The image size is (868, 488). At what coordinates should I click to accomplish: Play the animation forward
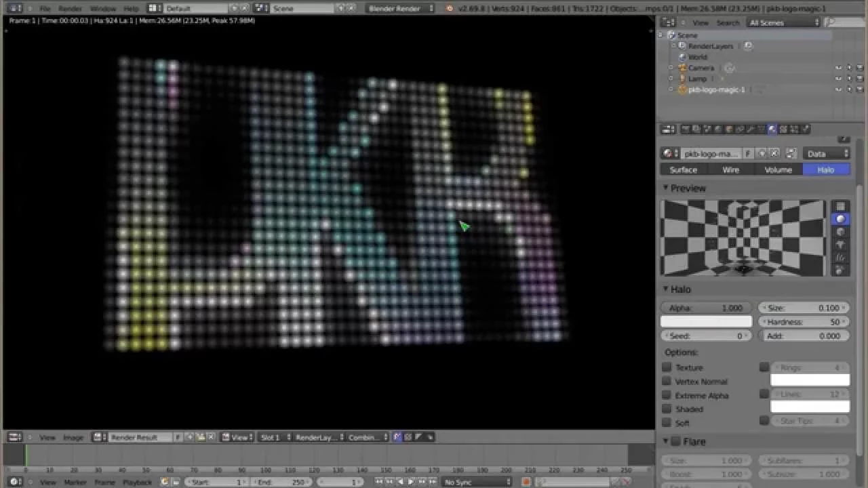pos(411,482)
